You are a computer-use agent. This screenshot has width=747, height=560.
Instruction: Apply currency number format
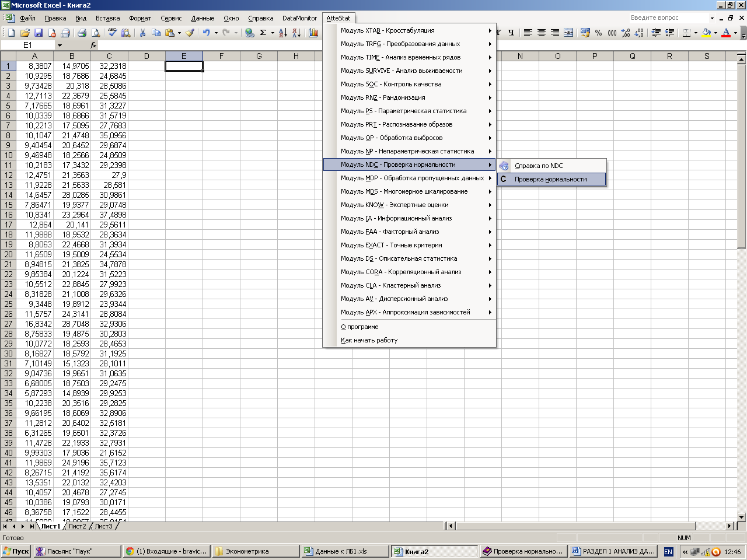click(585, 33)
